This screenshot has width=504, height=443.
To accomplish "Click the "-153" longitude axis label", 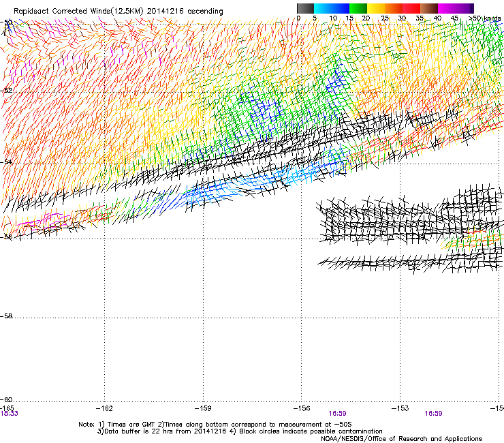I will click(x=400, y=408).
